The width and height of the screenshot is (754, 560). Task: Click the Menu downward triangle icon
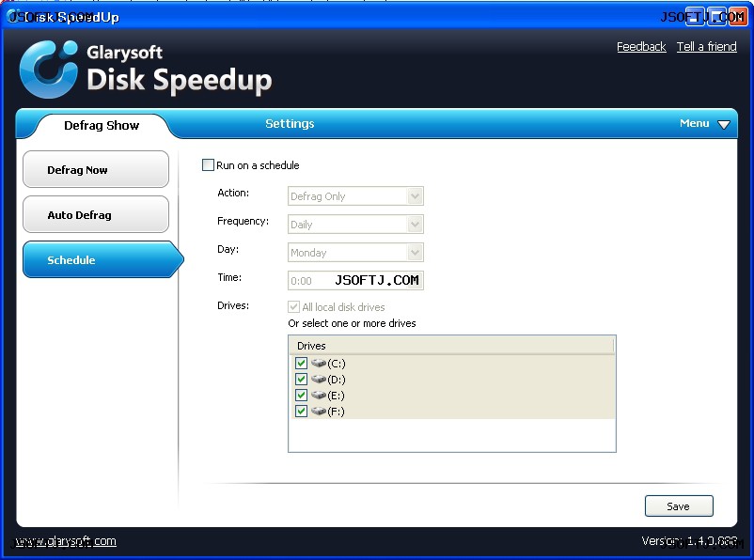(x=724, y=125)
